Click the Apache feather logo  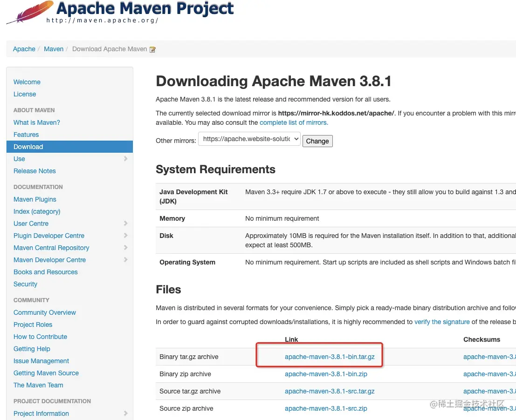pos(30,12)
